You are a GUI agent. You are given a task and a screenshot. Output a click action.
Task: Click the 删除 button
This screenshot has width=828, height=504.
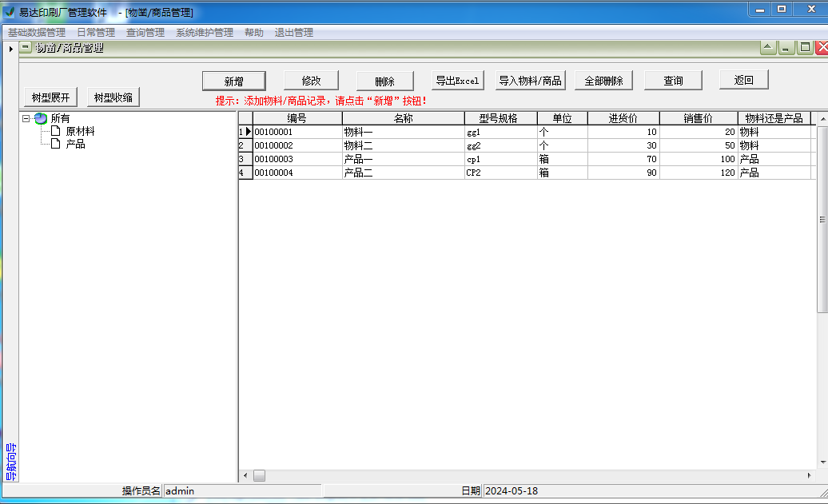[385, 81]
